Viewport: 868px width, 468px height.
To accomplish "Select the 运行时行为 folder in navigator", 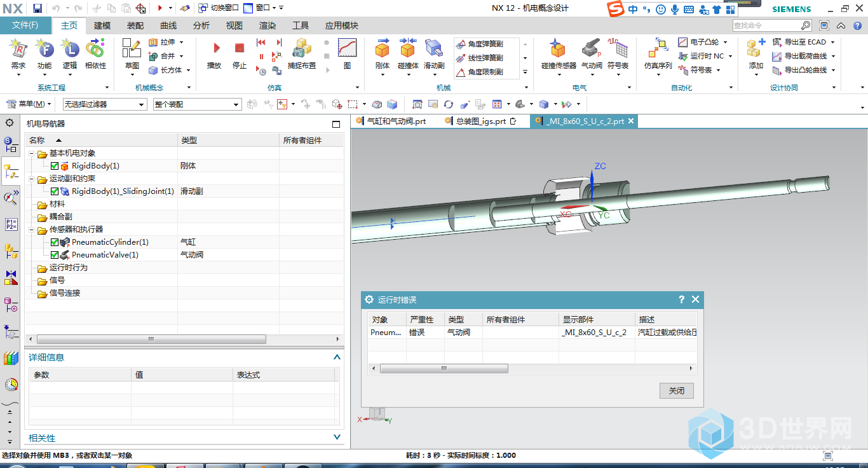I will click(69, 268).
